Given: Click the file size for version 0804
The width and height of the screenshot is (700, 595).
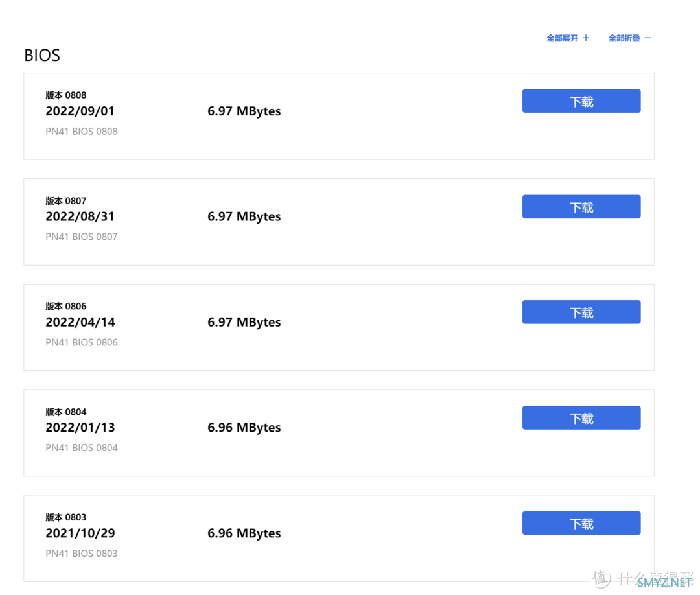Looking at the screenshot, I should pos(244,428).
